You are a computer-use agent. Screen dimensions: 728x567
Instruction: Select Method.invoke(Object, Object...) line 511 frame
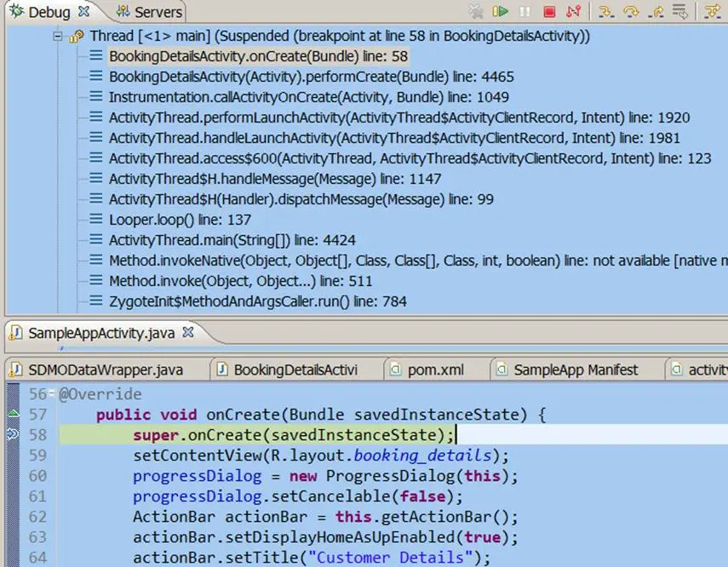coord(240,281)
